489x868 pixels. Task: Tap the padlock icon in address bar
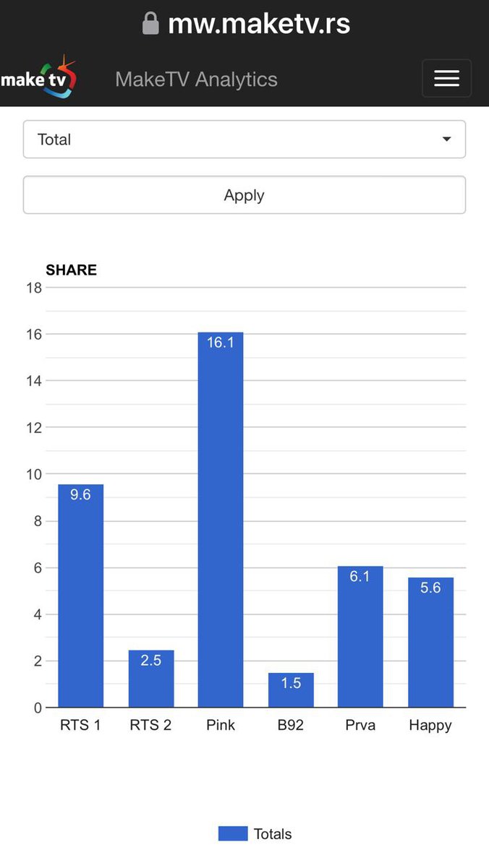pyautogui.click(x=150, y=23)
